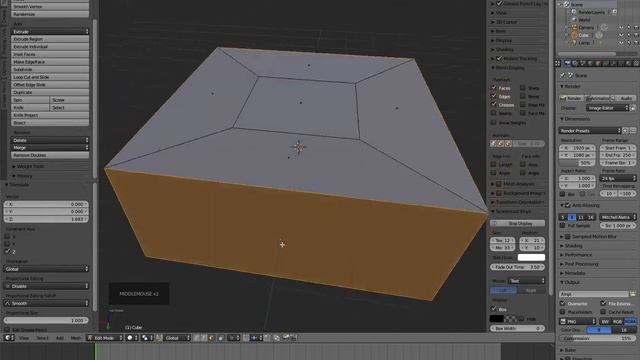Screen dimensions: 640x360
Task: Open the View menu in the 3D header
Action: click(24, 338)
